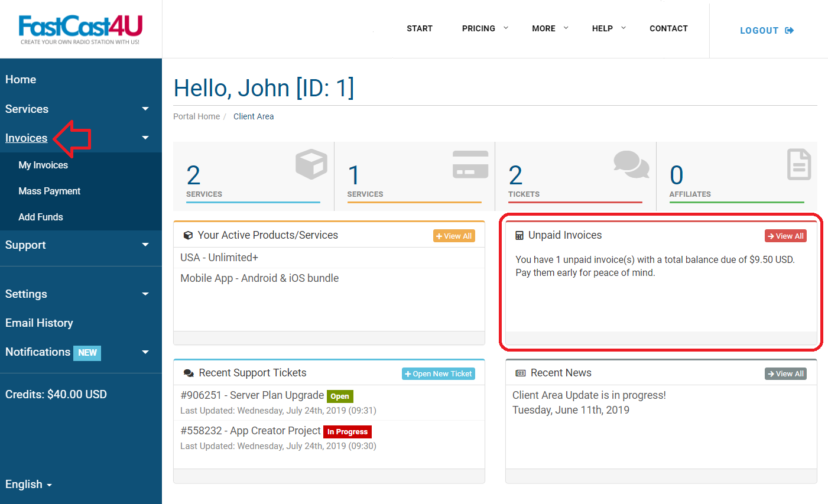Click the unpaid invoice balance message

click(x=655, y=266)
